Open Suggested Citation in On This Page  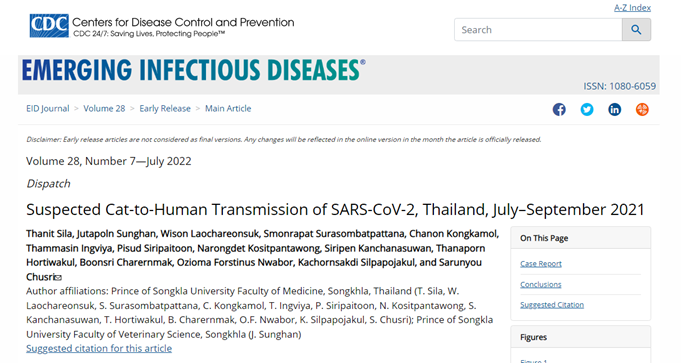(x=552, y=305)
